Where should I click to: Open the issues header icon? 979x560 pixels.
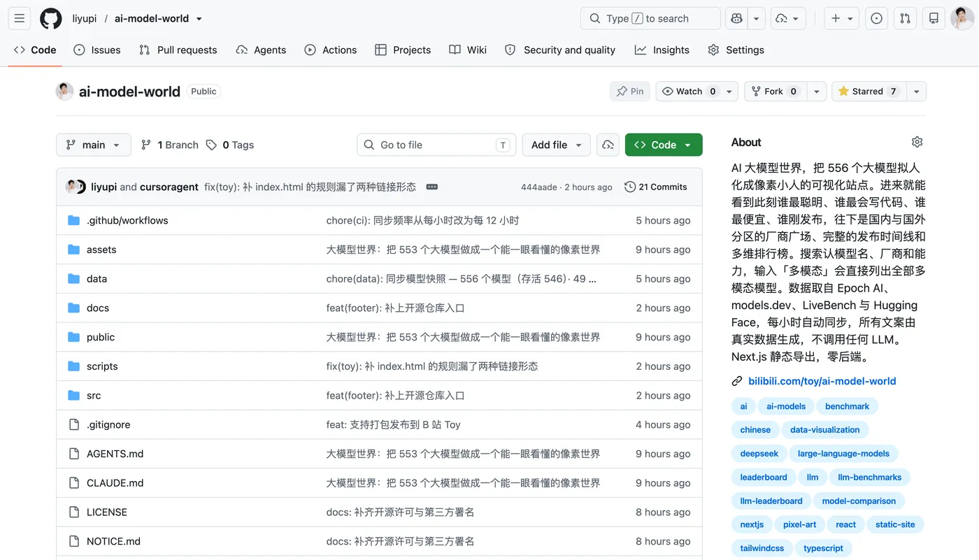coord(876,19)
